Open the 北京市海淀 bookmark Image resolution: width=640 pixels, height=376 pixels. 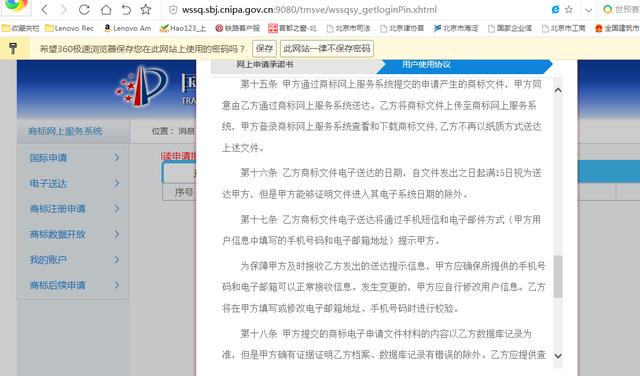click(456, 28)
